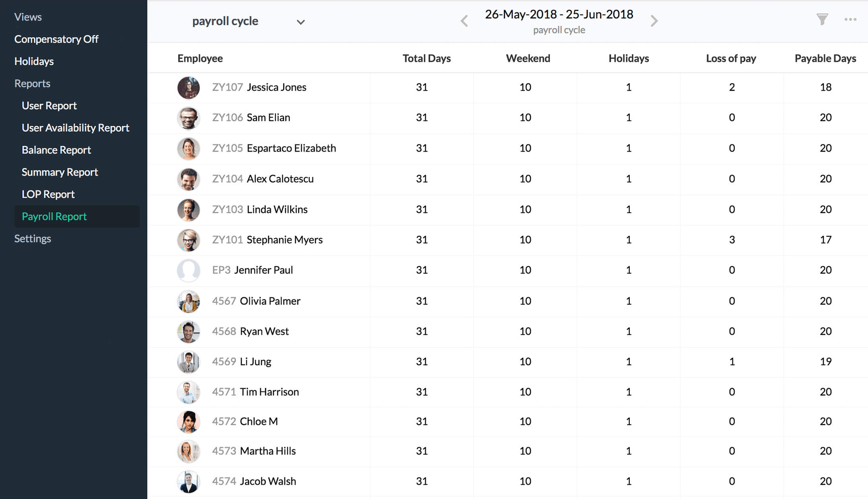Screen dimensions: 868x499
Task: Advance to next payroll cycle period
Action: click(654, 21)
